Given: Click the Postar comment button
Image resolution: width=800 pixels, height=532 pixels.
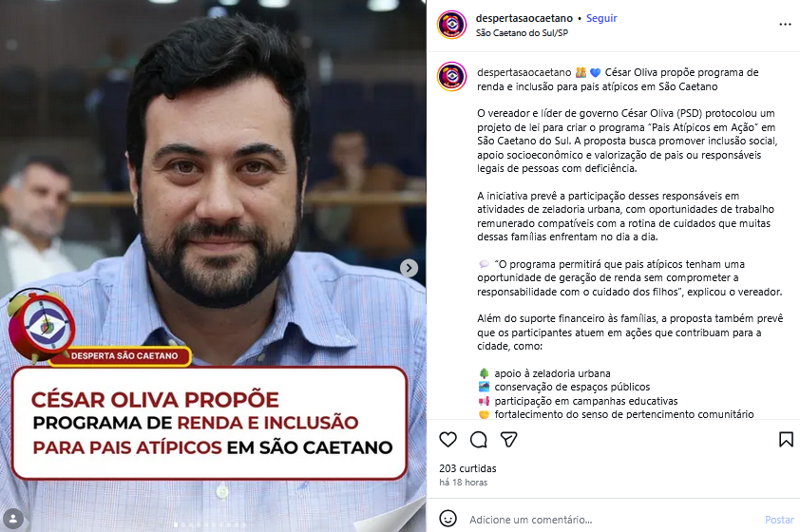Looking at the screenshot, I should tap(779, 520).
